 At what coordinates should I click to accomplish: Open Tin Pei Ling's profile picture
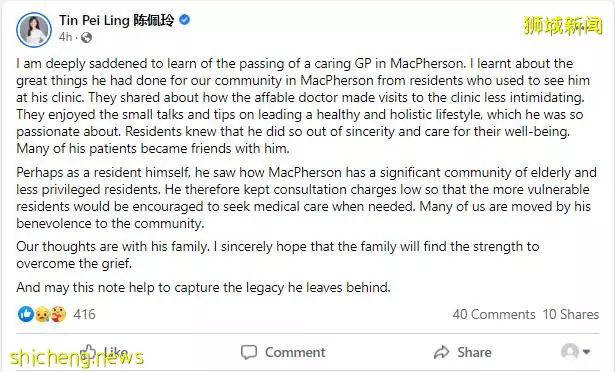point(34,30)
